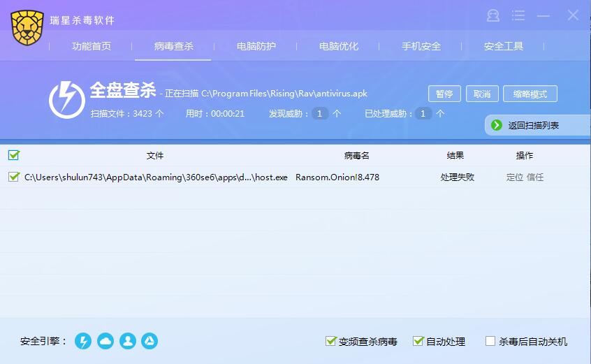Click the 操作 column header
Viewport: 591px width, 364px height.
525,155
